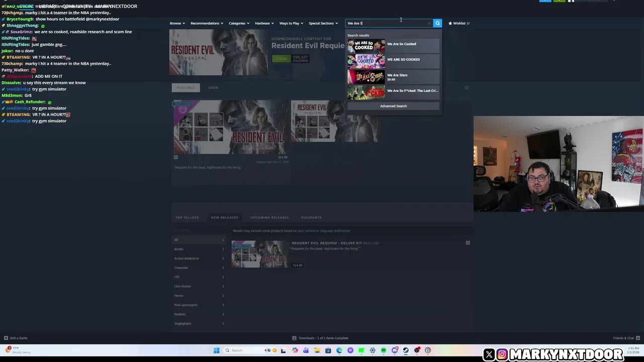This screenshot has height=362, width=644.
Task: Filter by the First-Person tag
Action: tap(199, 286)
